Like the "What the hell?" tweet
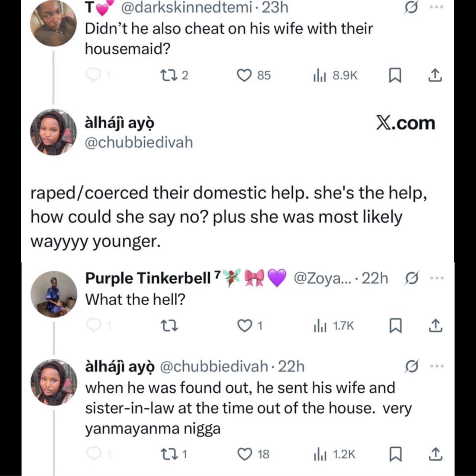 (x=244, y=326)
